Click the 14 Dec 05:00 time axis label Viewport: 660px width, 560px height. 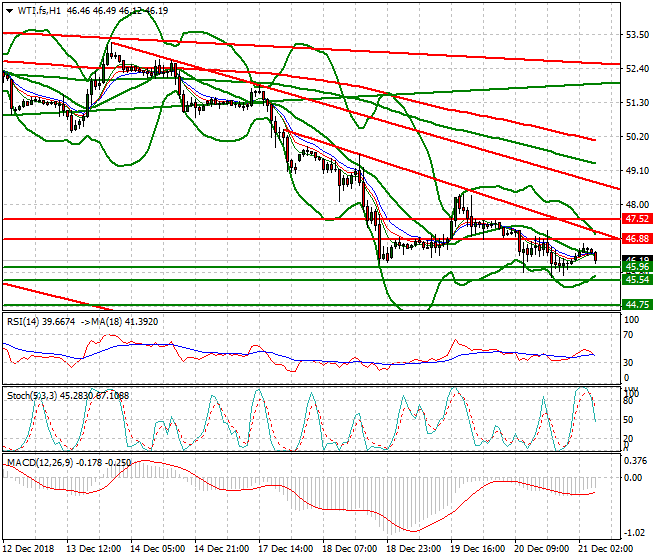pos(157,549)
